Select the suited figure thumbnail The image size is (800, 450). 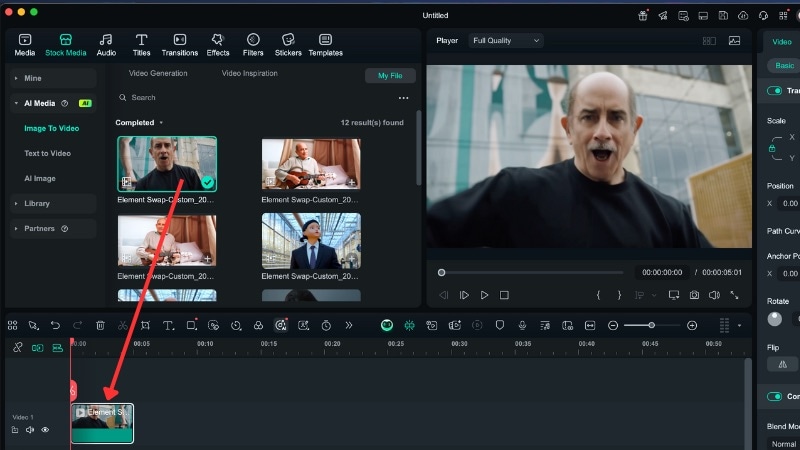[311, 241]
